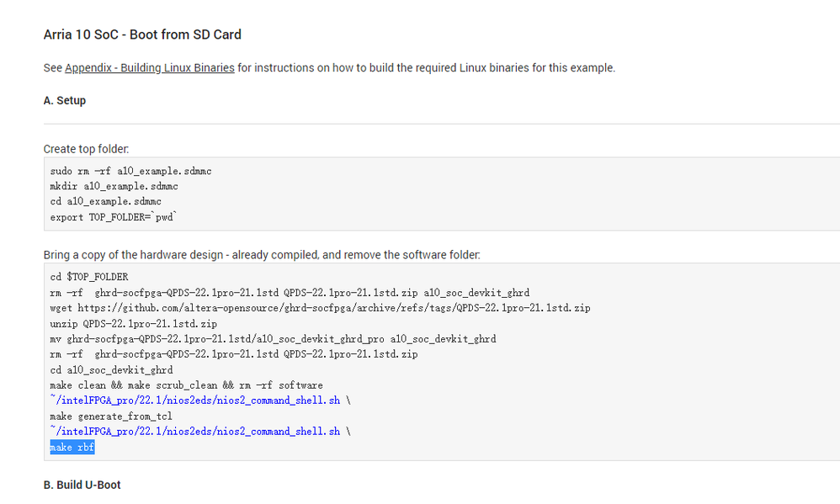Screen dimensions: 840x504
Task: Click the unzip QPDS-22.1pro-21.1std.zip line
Action: tap(134, 323)
